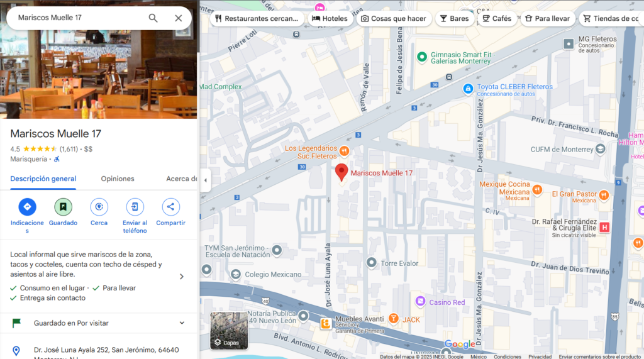Switch to the Opiniones tab
644x359 pixels.
click(118, 179)
